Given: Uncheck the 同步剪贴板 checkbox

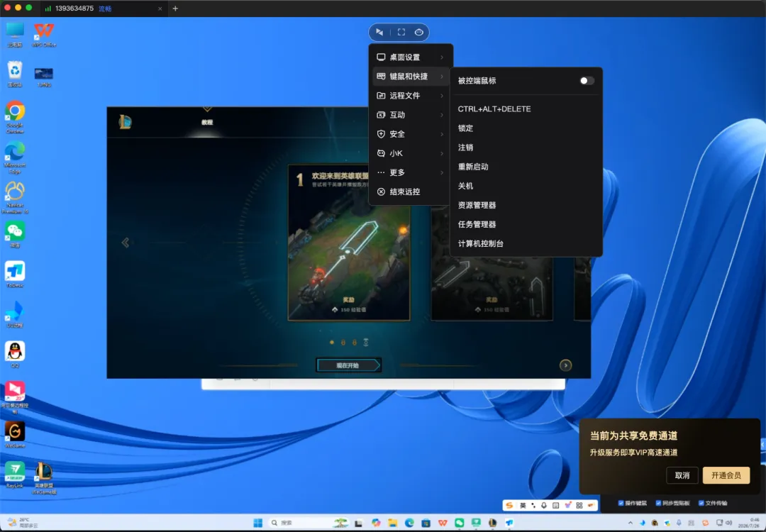Looking at the screenshot, I should (658, 503).
